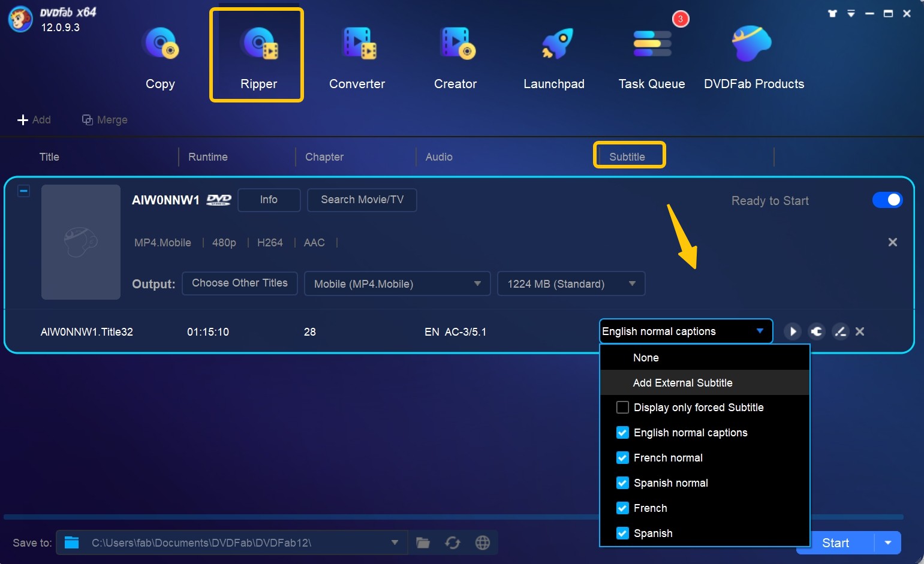This screenshot has height=564, width=924.
Task: Click the shirt skin icon in title bar
Action: coord(832,13)
